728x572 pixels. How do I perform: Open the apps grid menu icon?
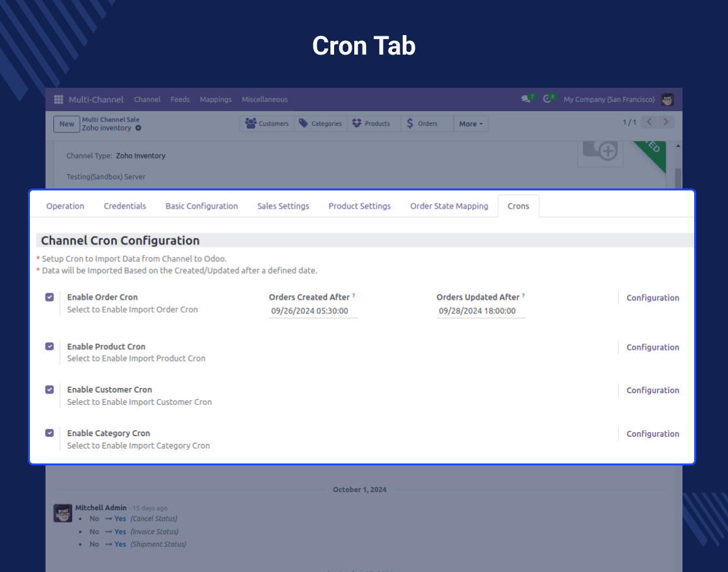coord(58,99)
